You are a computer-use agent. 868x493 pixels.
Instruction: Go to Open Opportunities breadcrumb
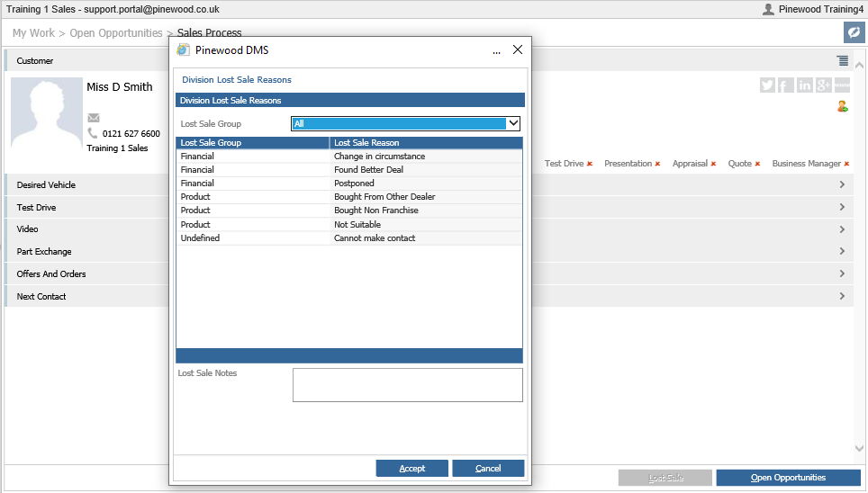coord(116,32)
